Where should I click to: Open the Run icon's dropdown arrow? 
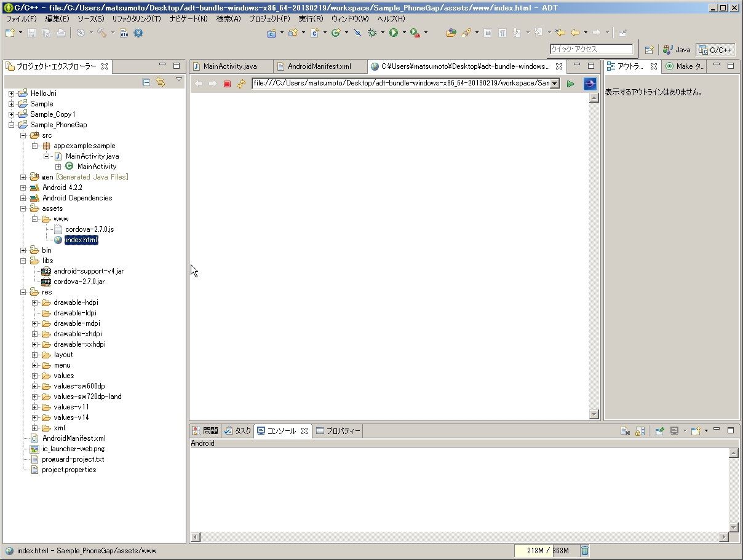pos(403,33)
